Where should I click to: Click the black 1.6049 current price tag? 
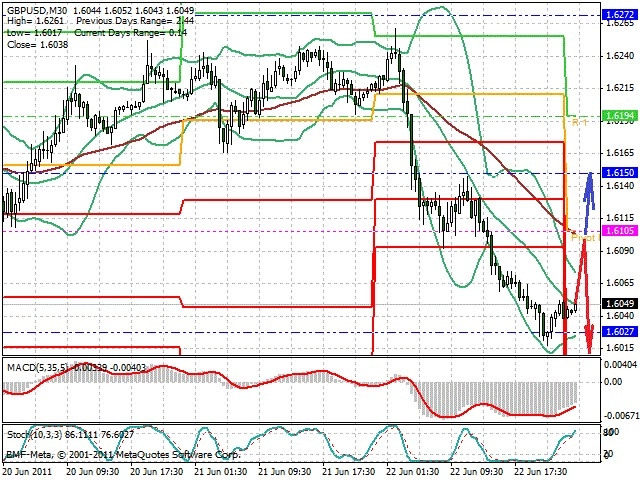[620, 303]
